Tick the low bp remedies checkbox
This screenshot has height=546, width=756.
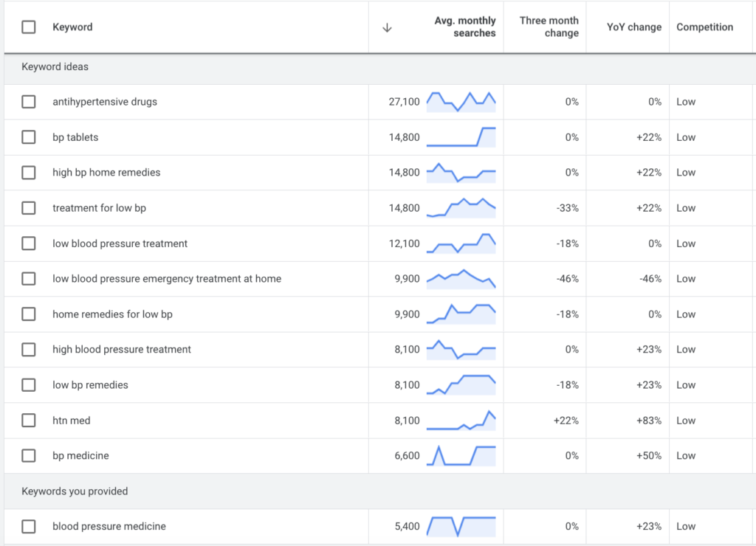pyautogui.click(x=29, y=385)
